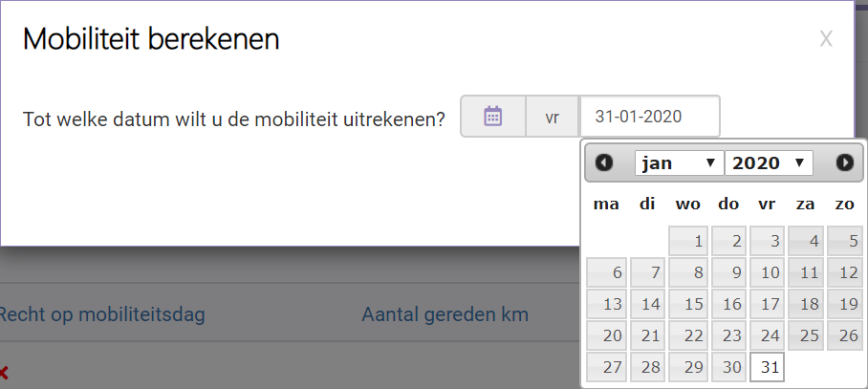Pick Sunday the 12th
The width and height of the screenshot is (868, 389).
(844, 273)
